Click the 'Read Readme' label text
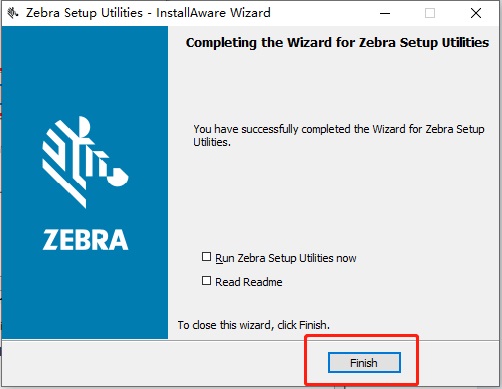This screenshot has height=389, width=502. pos(249,282)
